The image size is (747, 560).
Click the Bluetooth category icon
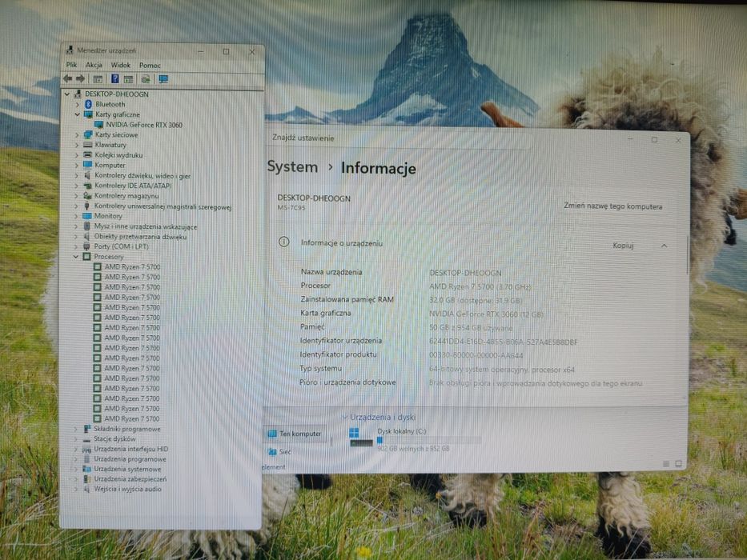88,104
